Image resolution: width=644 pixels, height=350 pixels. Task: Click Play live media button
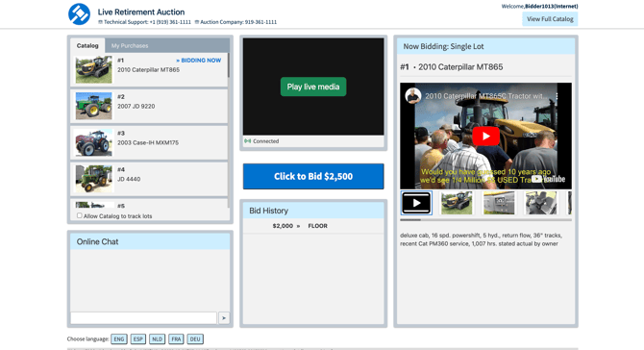click(x=313, y=87)
